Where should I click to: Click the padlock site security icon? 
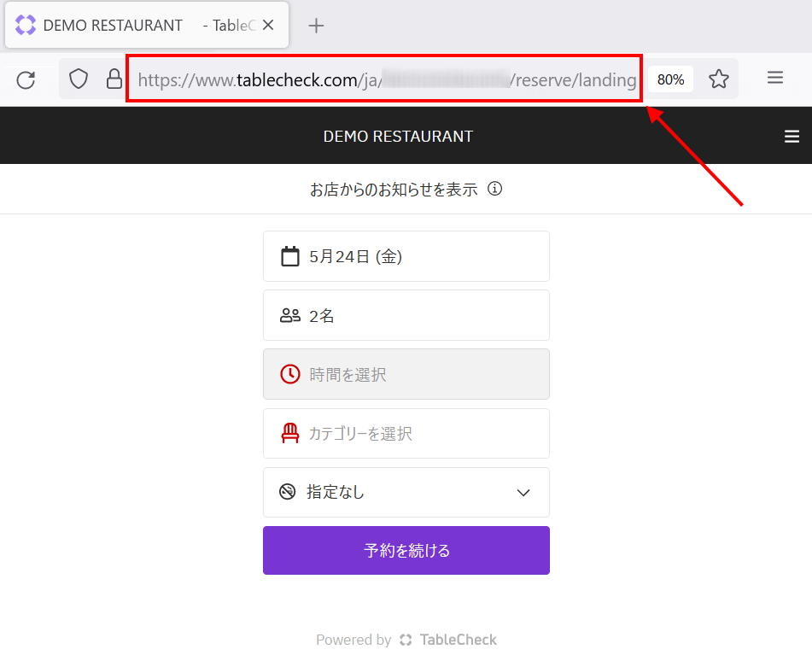114,79
